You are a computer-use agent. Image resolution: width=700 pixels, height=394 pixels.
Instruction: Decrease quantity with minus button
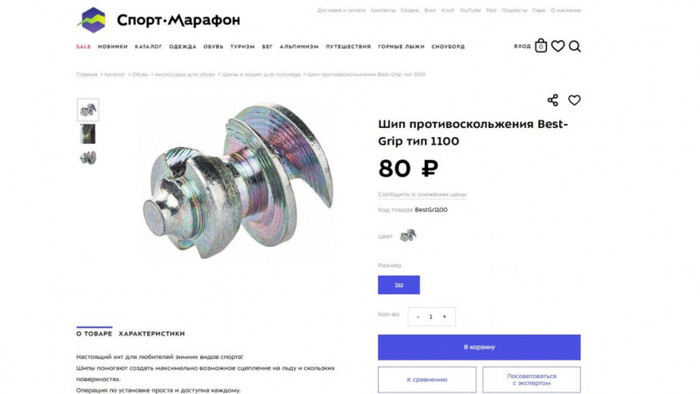point(418,316)
